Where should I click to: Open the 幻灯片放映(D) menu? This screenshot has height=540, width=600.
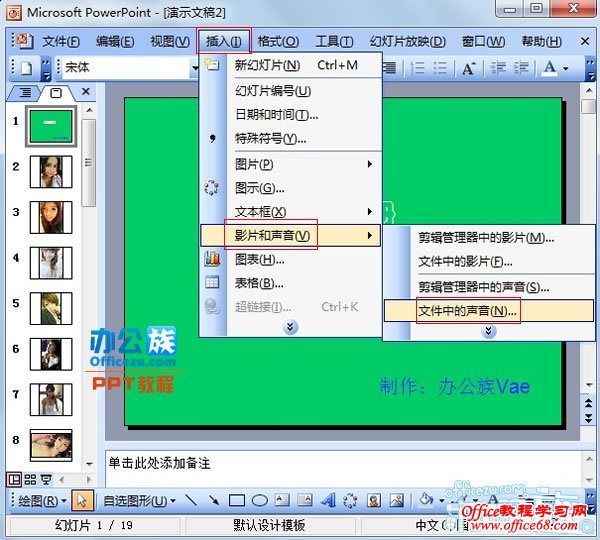(x=408, y=41)
